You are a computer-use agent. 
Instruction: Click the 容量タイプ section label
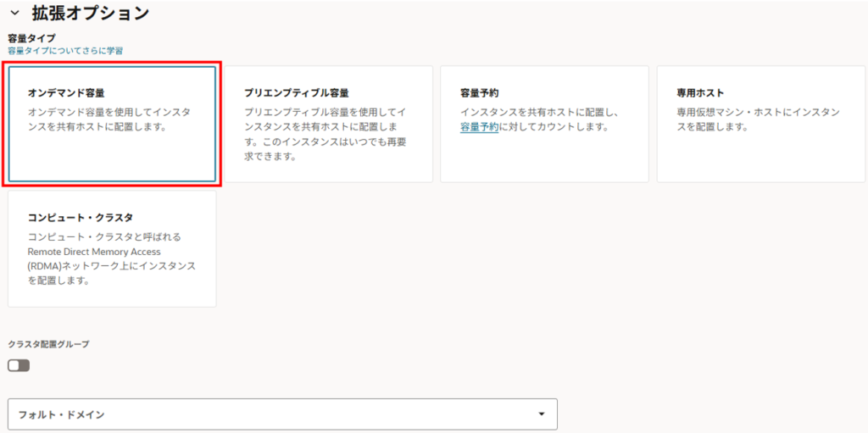click(31, 38)
